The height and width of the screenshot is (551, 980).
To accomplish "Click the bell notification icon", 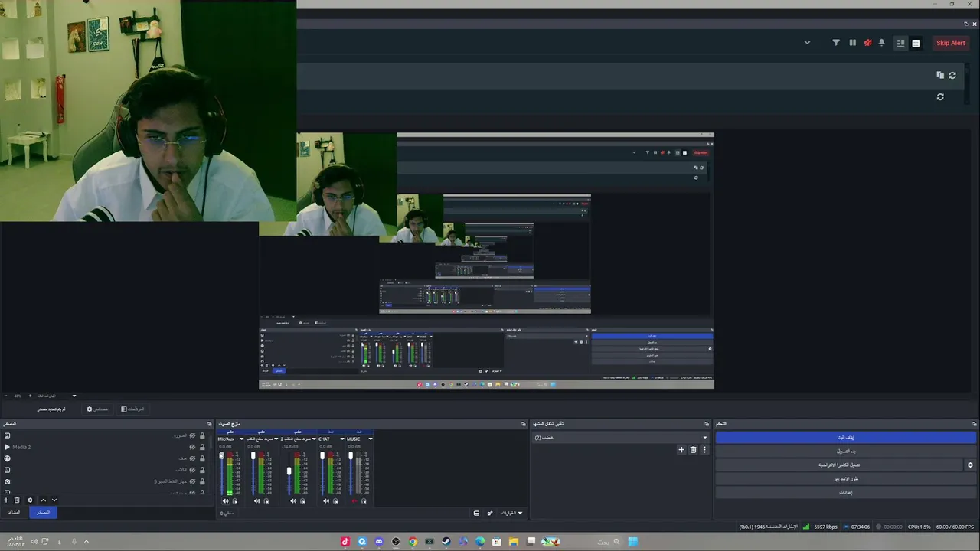I will pos(881,43).
